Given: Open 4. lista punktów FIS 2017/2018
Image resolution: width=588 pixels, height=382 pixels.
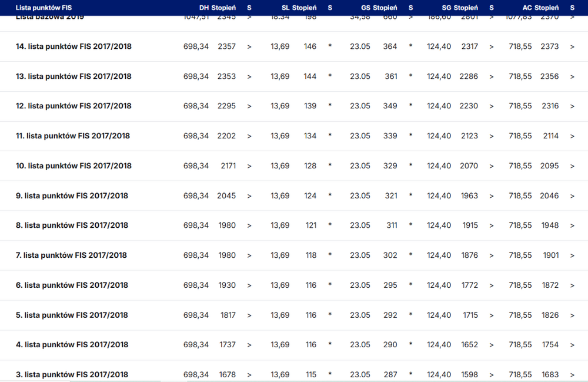Looking at the screenshot, I should (72, 345).
